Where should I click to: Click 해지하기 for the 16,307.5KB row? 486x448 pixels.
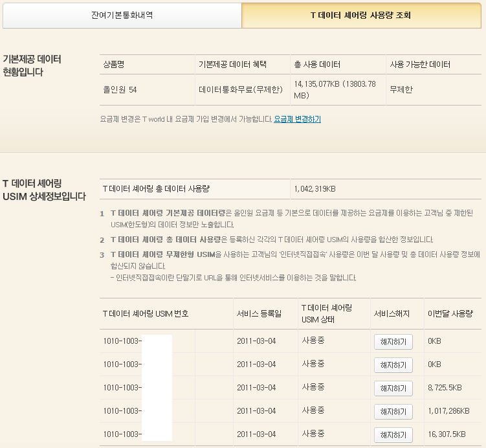pos(393,435)
